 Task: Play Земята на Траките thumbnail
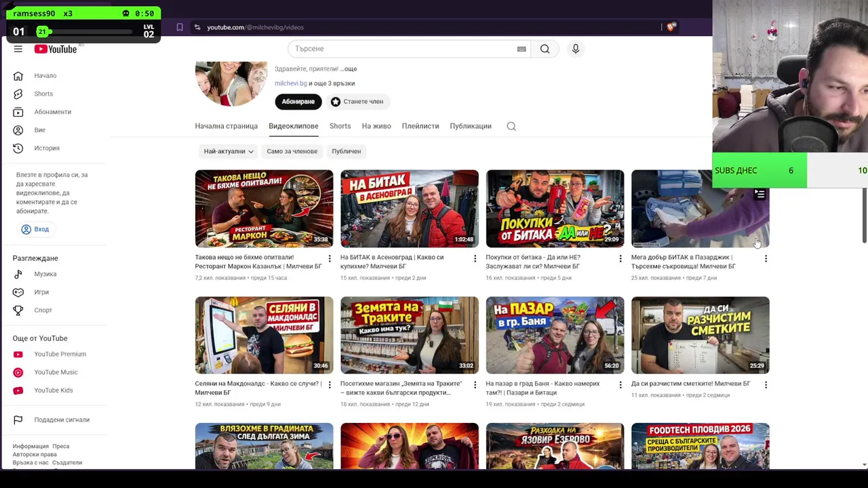410,335
